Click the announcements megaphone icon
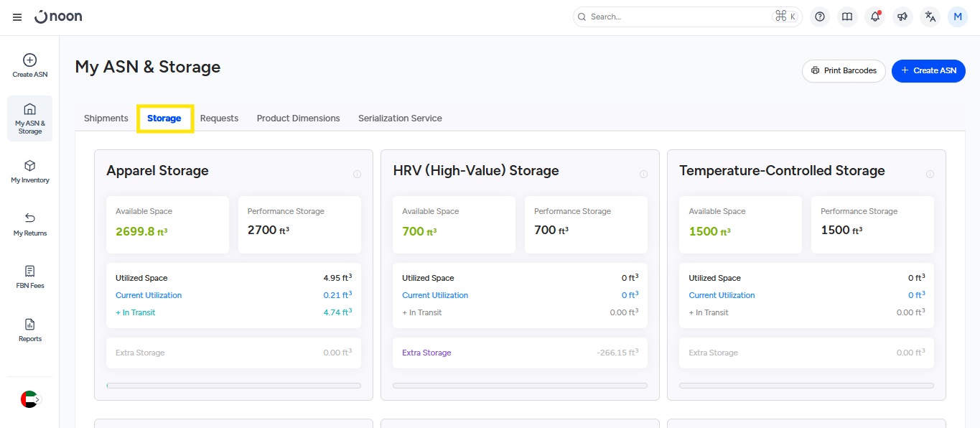Screen dimensions: 980x428 [902, 17]
